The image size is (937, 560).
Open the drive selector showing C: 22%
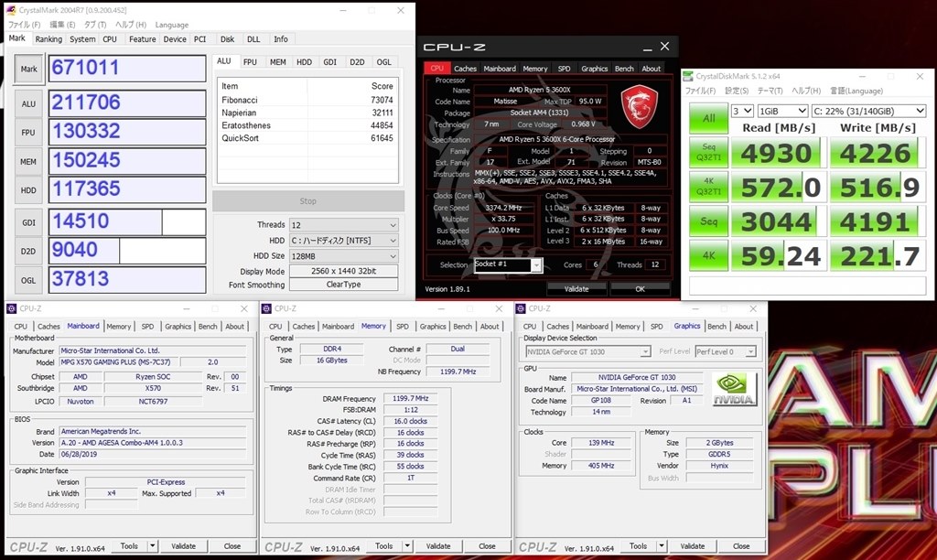(x=869, y=111)
